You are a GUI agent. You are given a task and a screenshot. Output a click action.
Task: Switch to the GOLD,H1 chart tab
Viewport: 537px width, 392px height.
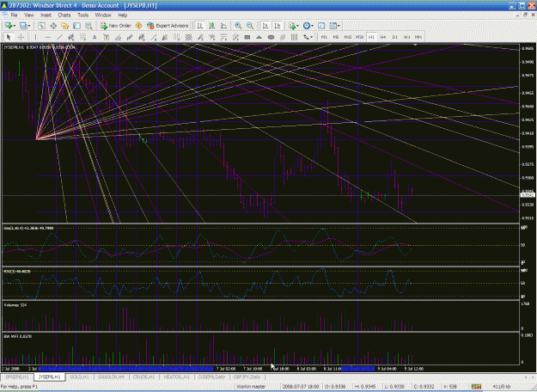(79, 377)
